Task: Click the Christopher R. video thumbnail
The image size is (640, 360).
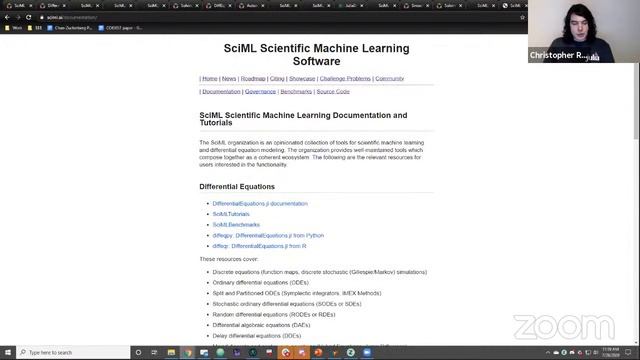Action: tap(584, 31)
